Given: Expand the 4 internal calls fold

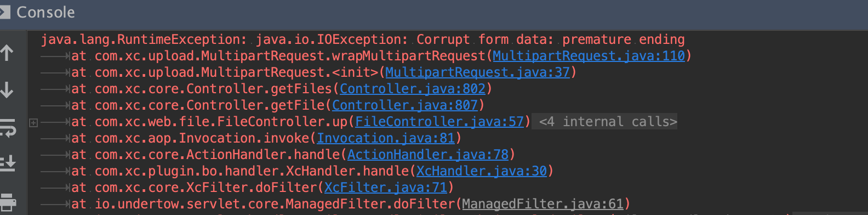Looking at the screenshot, I should tap(608, 122).
